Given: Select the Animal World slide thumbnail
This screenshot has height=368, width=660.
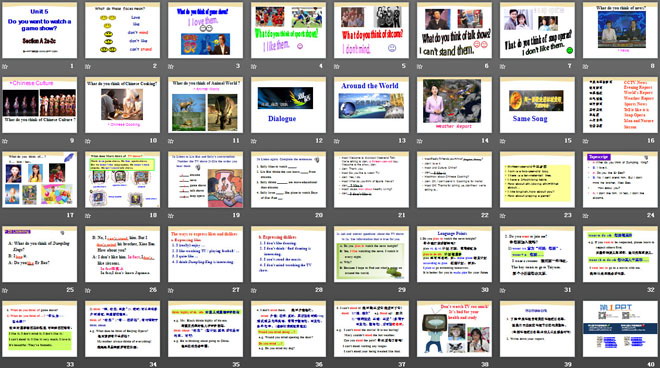Looking at the screenshot, I should tap(205, 105).
